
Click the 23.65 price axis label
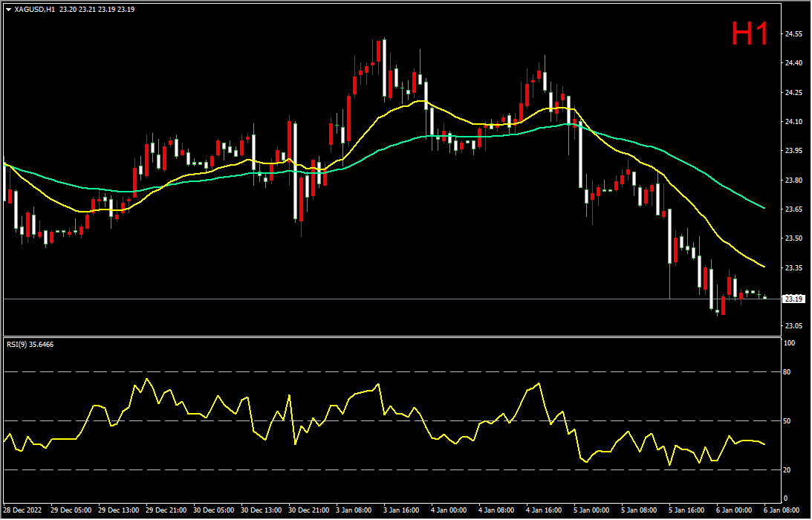(x=794, y=209)
